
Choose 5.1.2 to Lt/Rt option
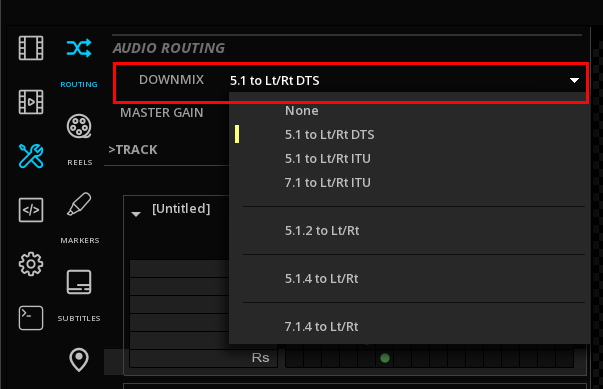point(322,231)
